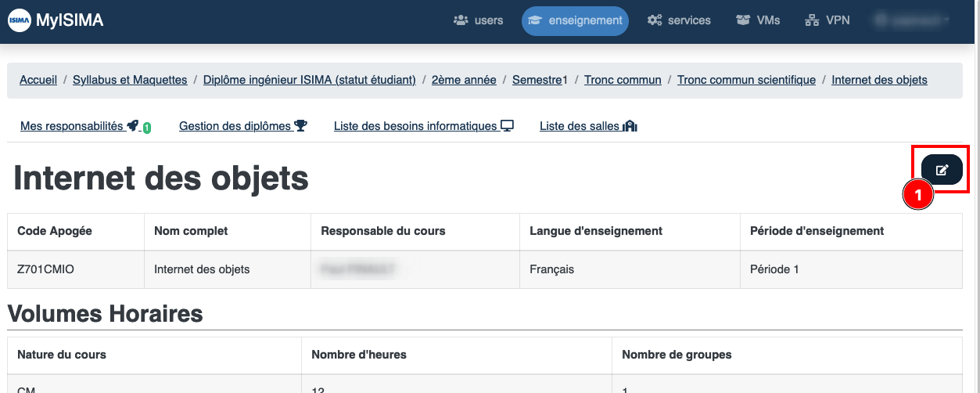
Task: Open Gestion des diplômes link
Action: tap(243, 126)
